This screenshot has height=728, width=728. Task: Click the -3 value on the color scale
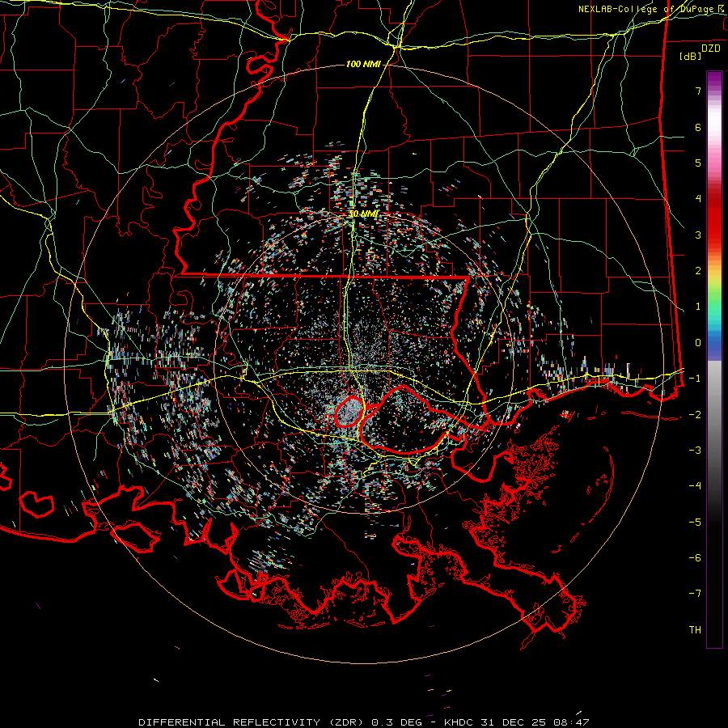(695, 451)
